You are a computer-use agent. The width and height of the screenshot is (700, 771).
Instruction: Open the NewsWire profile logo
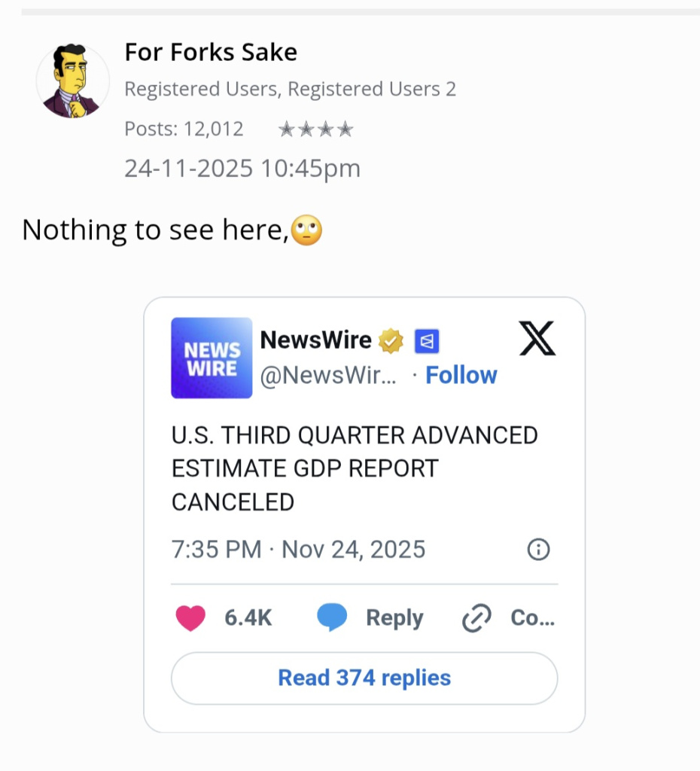click(x=212, y=358)
